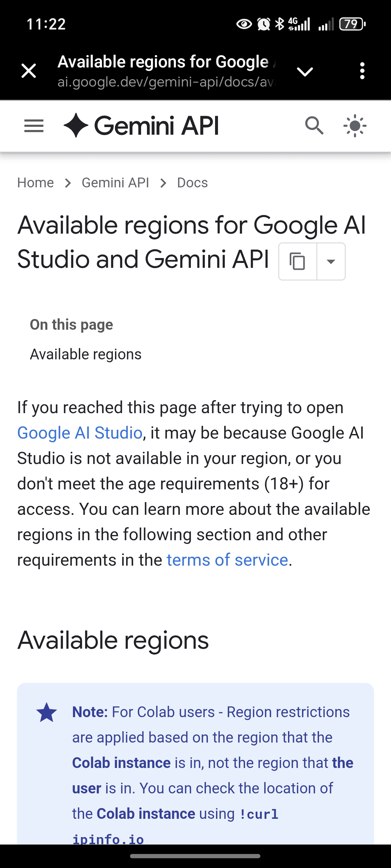The image size is (391, 868).
Task: Open dropdown arrow beside copy page button
Action: point(331,262)
